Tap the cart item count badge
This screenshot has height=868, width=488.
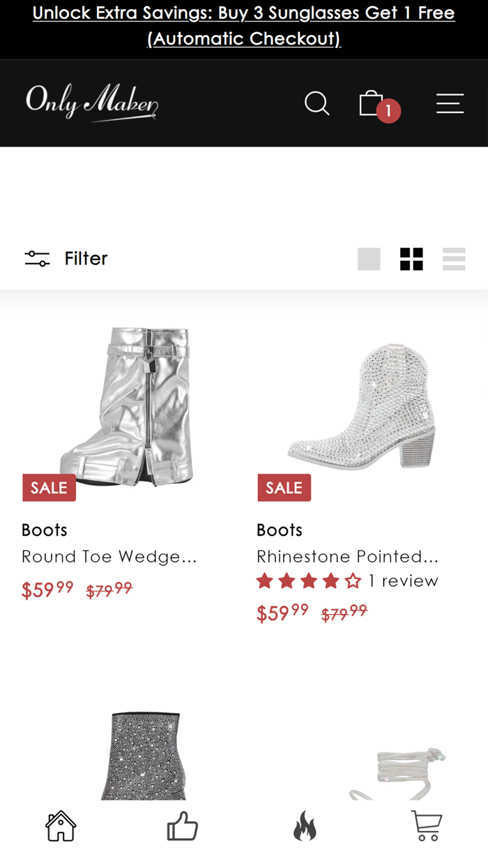click(x=388, y=111)
